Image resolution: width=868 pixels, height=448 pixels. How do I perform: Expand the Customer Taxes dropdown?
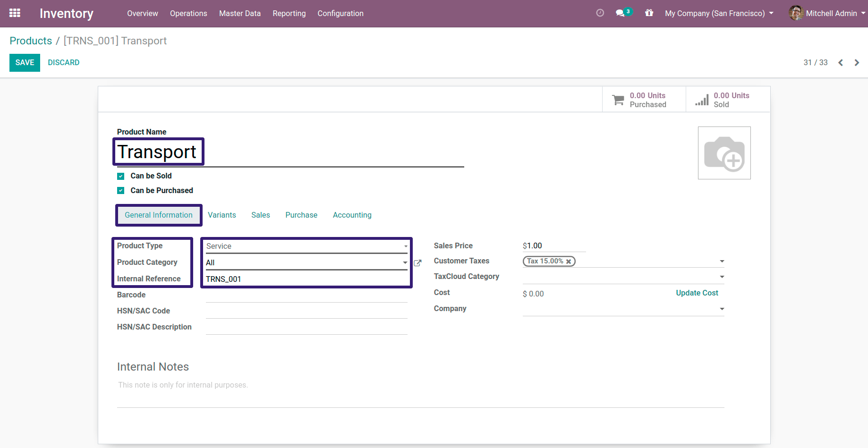click(x=722, y=262)
